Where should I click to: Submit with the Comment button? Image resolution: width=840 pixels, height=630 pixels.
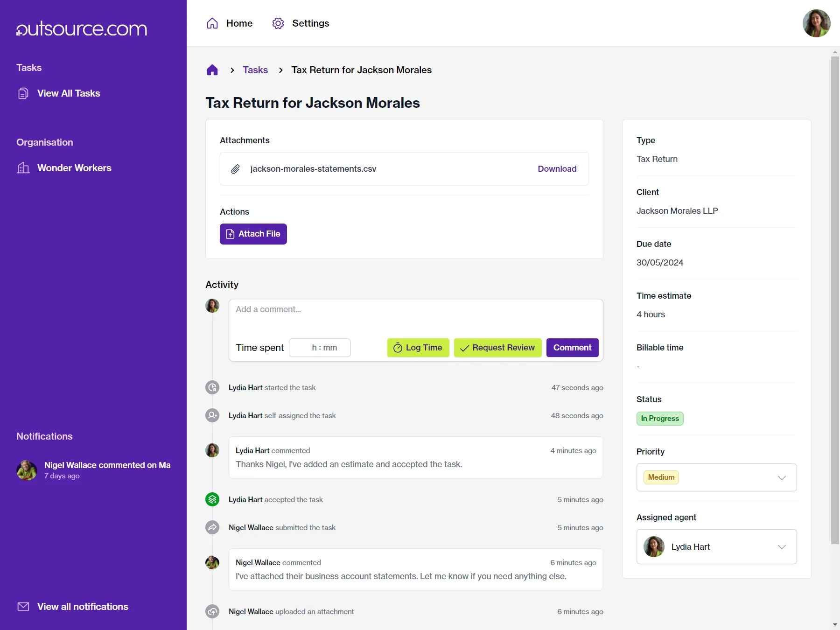coord(572,348)
